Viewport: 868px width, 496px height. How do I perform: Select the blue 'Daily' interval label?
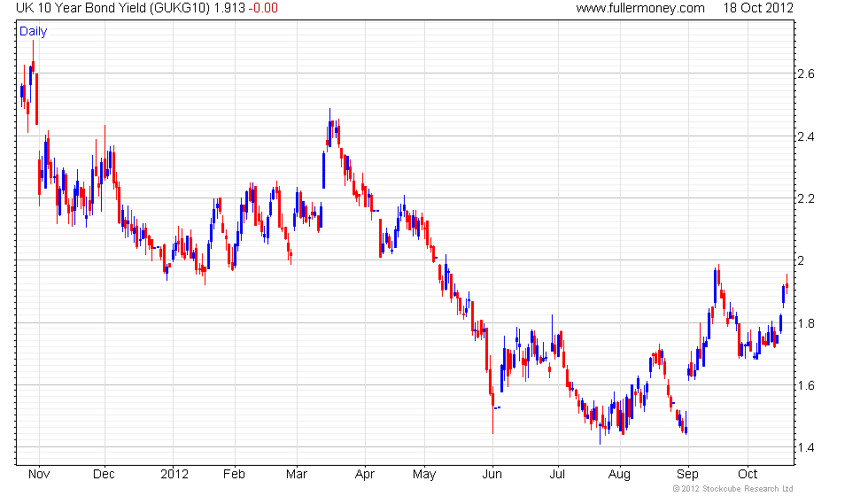click(x=34, y=32)
